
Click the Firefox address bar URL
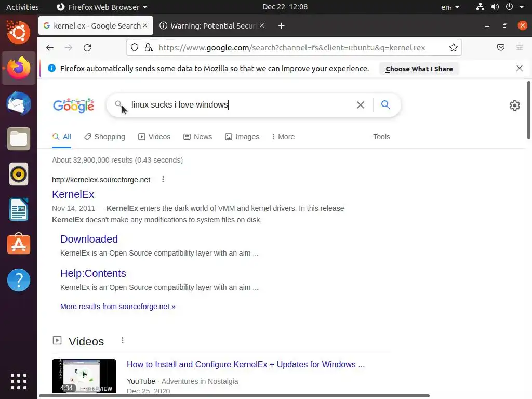292,47
